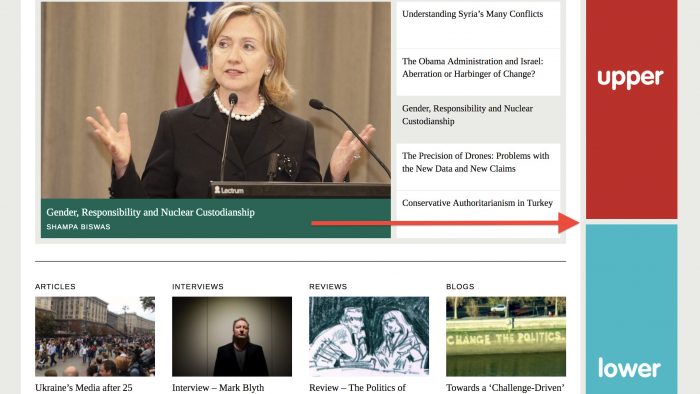The width and height of the screenshot is (700, 394).
Task: Click the 'Change the Politics' blog thumbnail
Action: point(506,336)
